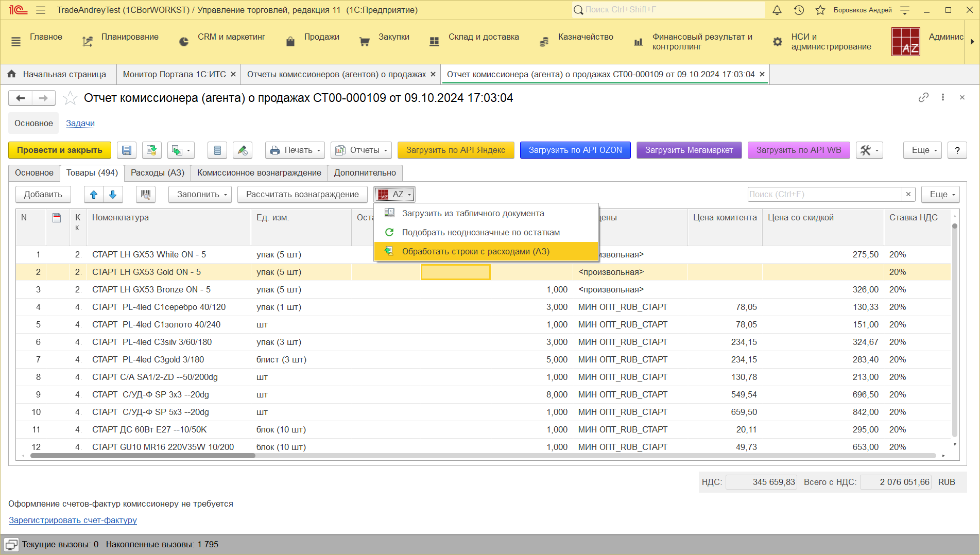Expand the Печать dropdown

click(x=295, y=150)
